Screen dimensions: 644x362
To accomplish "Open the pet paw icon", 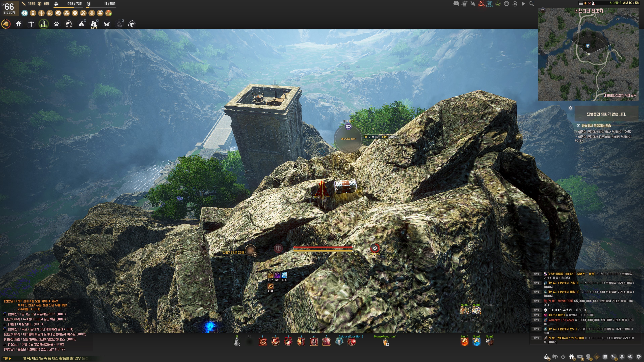I will click(x=56, y=24).
